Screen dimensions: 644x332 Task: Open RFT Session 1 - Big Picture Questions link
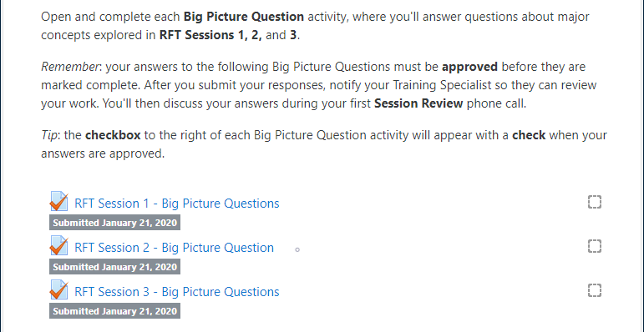pyautogui.click(x=176, y=204)
